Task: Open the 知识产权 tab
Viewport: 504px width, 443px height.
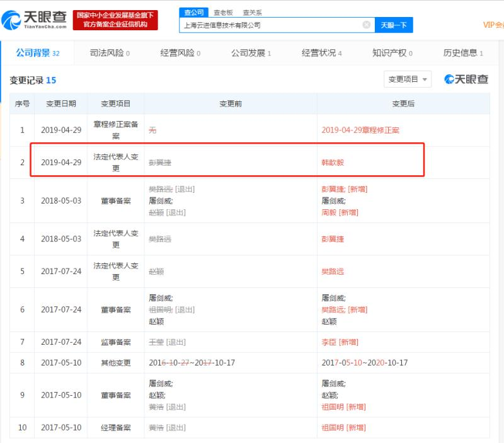Action: [392, 53]
